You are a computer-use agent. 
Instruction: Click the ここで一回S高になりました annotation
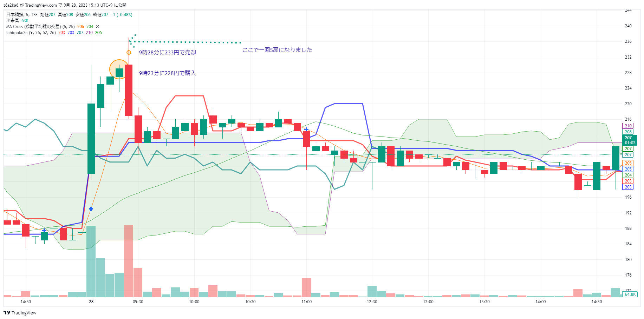pyautogui.click(x=277, y=50)
